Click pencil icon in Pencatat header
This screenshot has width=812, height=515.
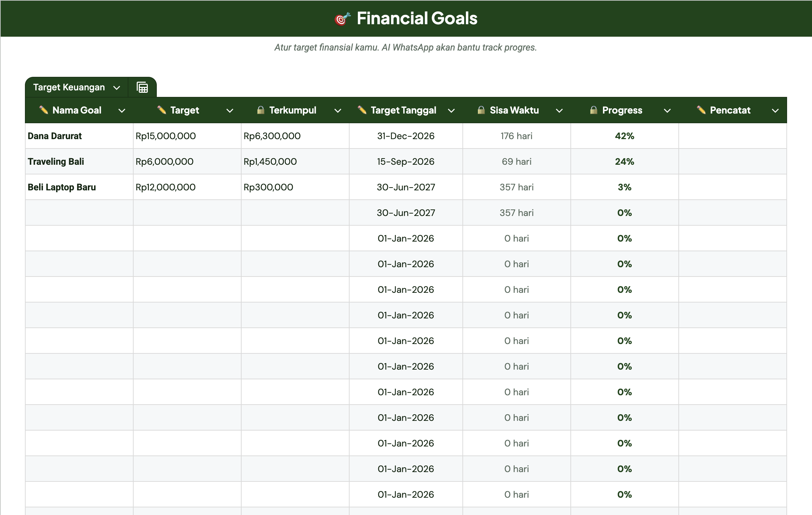click(701, 110)
